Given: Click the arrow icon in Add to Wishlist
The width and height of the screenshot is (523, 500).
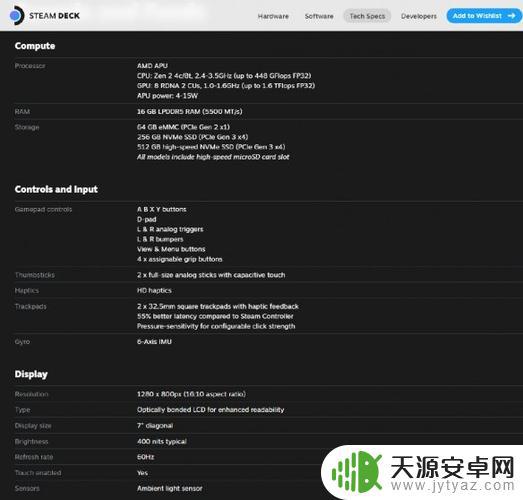Looking at the screenshot, I should coord(511,16).
